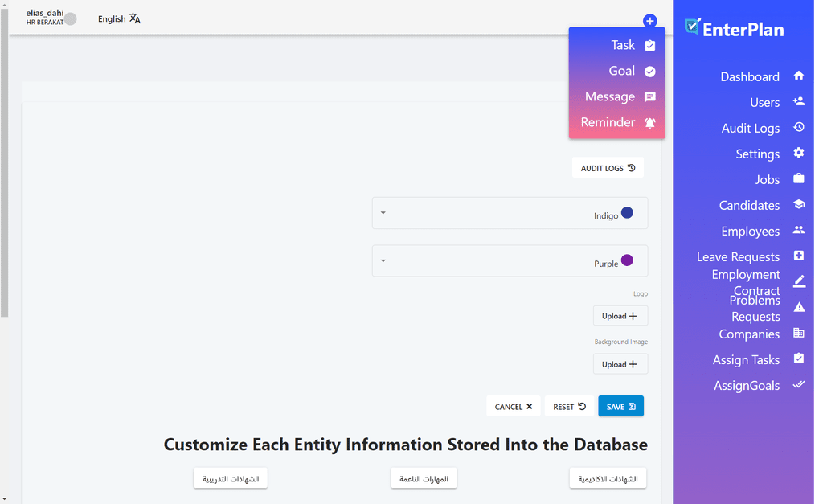Select Message from the quick-add menu
Screen dimensions: 823x504
tap(610, 97)
